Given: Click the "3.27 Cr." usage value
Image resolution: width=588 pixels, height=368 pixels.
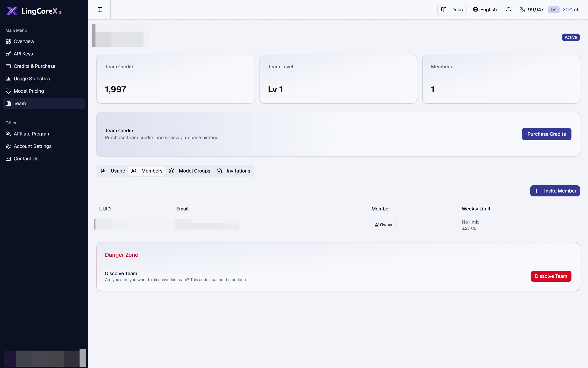Looking at the screenshot, I should 469,228.
